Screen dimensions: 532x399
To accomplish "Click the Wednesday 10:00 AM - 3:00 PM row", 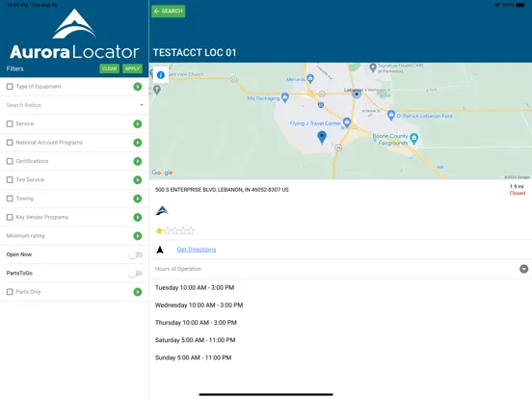I will (x=199, y=306).
